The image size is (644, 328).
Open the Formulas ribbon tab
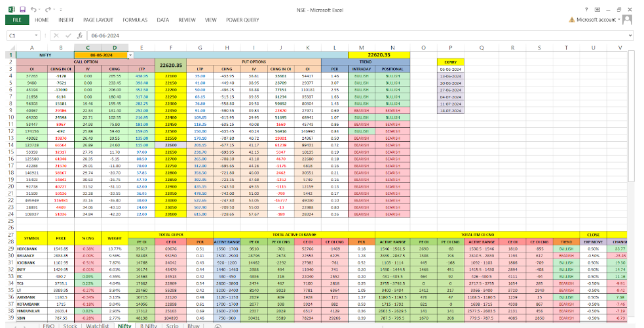135,20
